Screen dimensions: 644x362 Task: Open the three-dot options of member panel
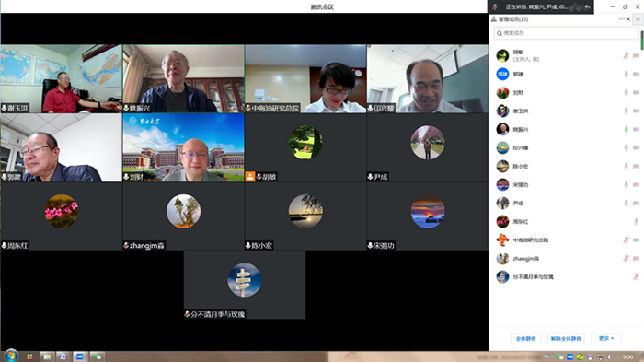coord(621,19)
